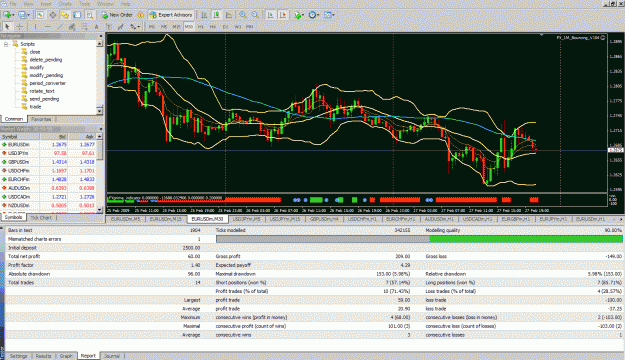This screenshot has height=360, width=625.
Task: Select the text label tool
Action: pos(96,27)
